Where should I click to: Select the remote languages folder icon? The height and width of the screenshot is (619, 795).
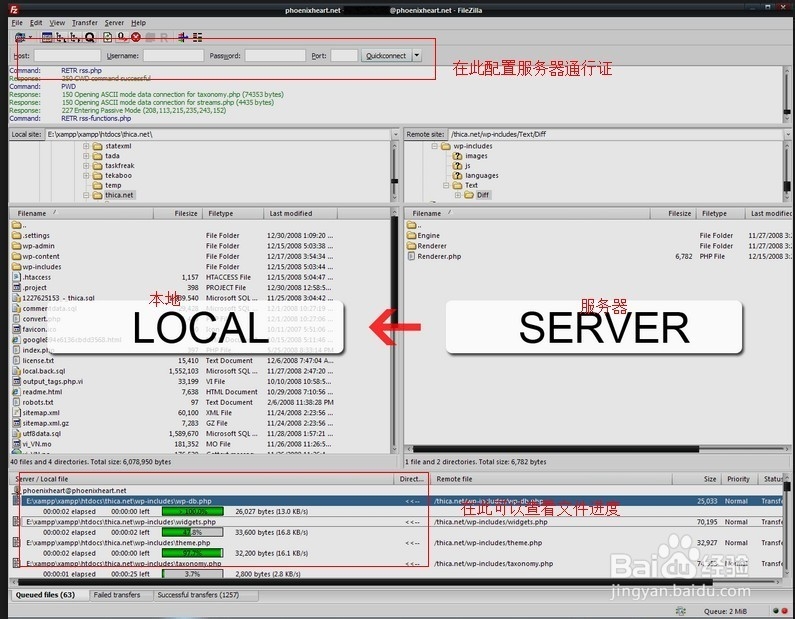(457, 175)
